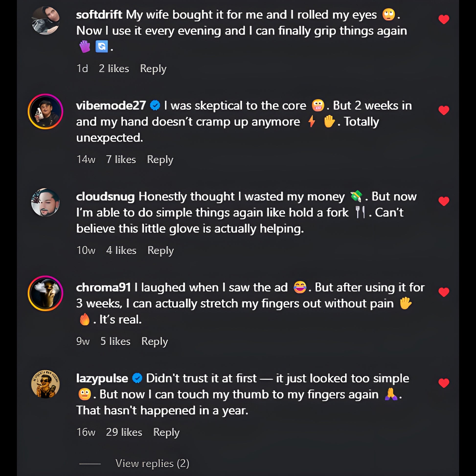This screenshot has width=476, height=476.
Task: Toggle like on cloudsnug's comment
Action: (443, 201)
